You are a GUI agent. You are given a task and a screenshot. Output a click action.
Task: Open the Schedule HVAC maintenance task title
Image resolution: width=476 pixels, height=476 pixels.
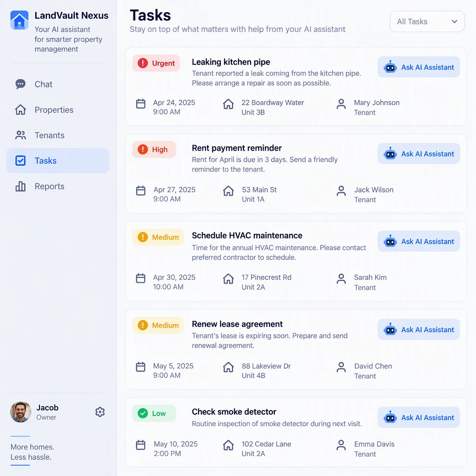[247, 236]
